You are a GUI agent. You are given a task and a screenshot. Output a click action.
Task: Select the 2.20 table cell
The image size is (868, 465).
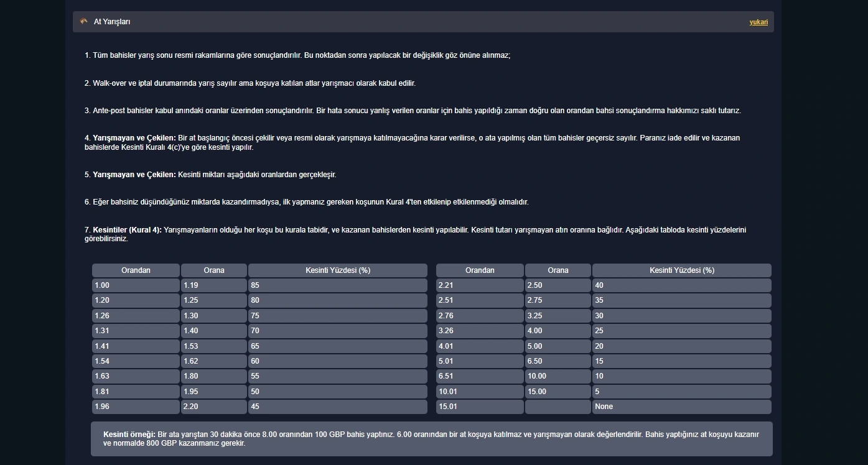click(x=214, y=407)
